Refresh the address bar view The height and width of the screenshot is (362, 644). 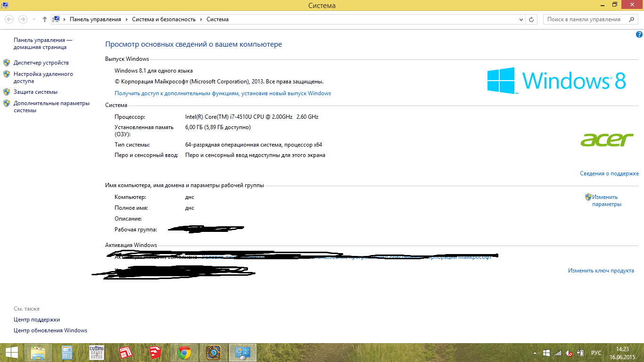pyautogui.click(x=532, y=19)
